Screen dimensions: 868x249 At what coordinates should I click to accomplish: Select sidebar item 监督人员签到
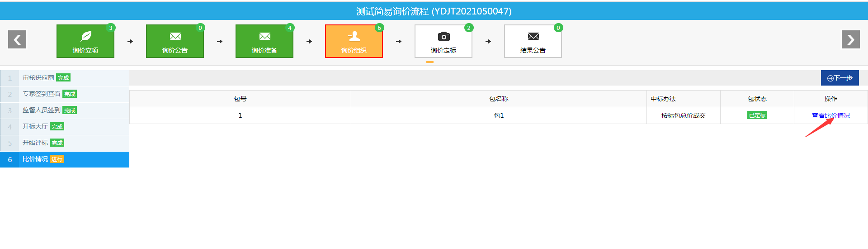[65, 110]
